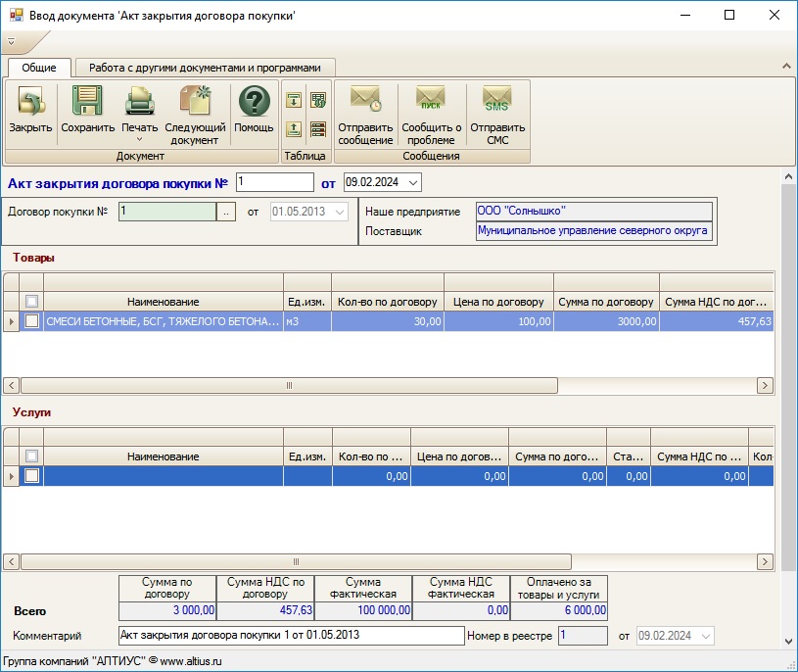Screen dimensions: 798x672
Task: Expand the Печать dropdown arrow
Action: point(139,139)
